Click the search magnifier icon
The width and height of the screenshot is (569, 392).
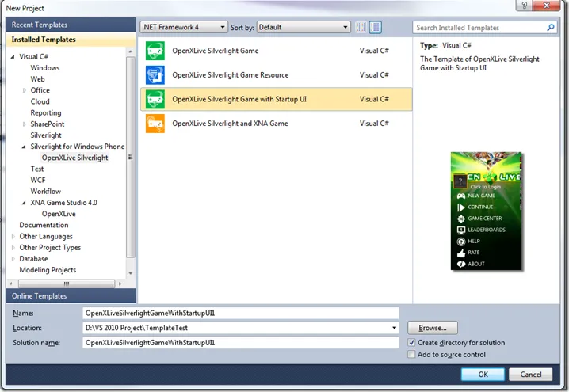click(551, 28)
